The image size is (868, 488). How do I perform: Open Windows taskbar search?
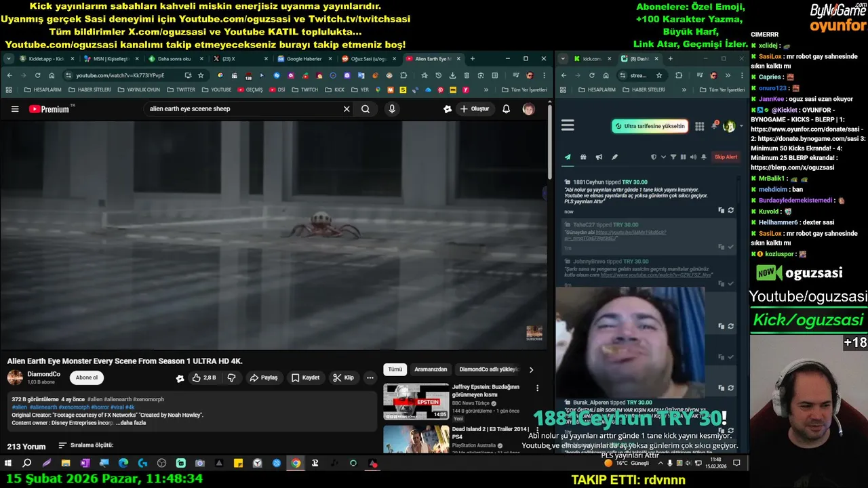[x=27, y=463]
